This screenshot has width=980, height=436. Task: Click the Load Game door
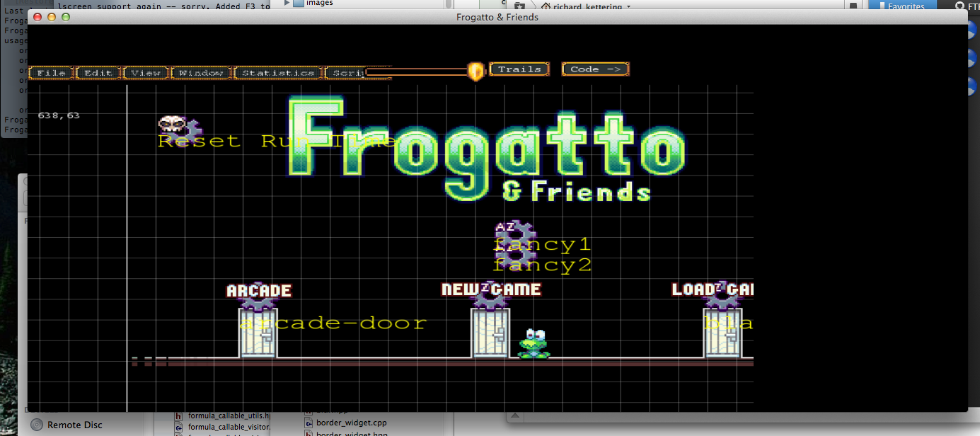(722, 333)
